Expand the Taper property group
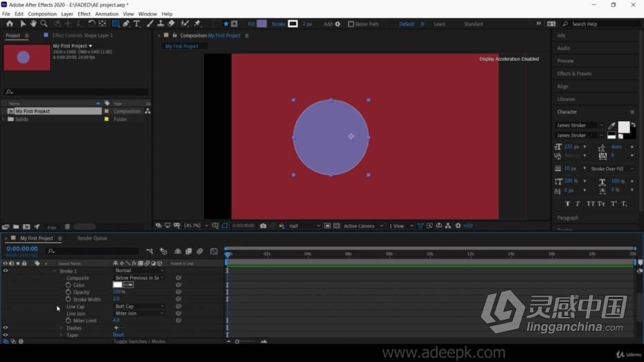The image size is (644, 362). pyautogui.click(x=61, y=335)
